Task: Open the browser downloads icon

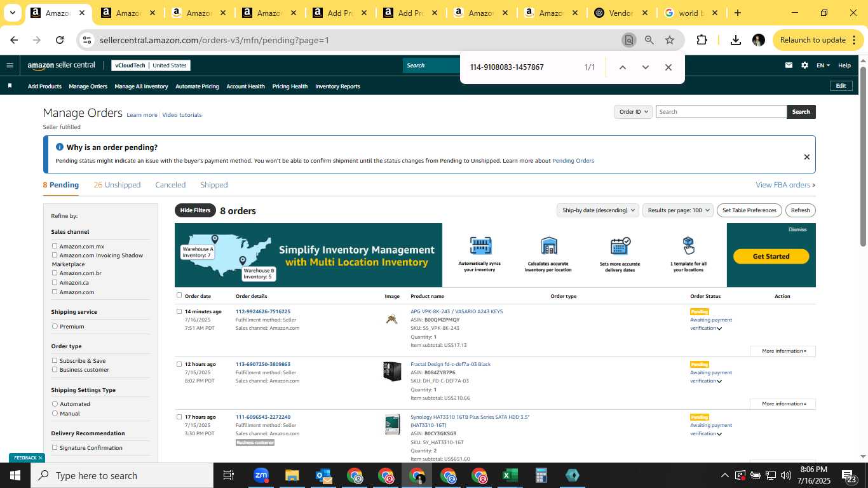Action: click(735, 40)
